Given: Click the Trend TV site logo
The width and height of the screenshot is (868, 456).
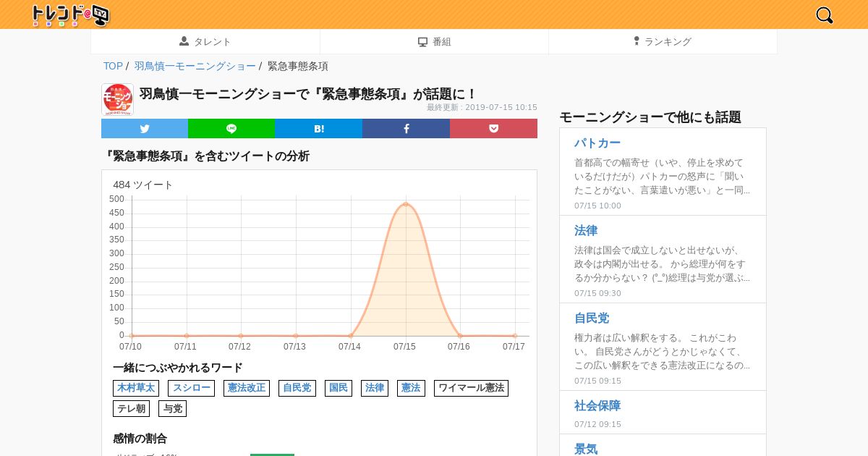Looking at the screenshot, I should click(70, 14).
